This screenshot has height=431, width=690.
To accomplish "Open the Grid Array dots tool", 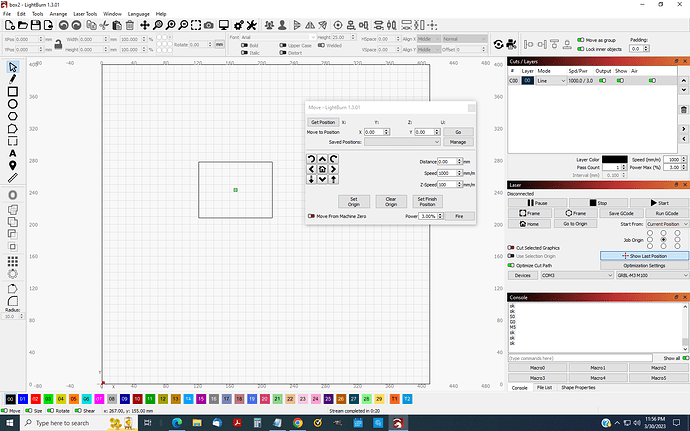I will click(13, 262).
